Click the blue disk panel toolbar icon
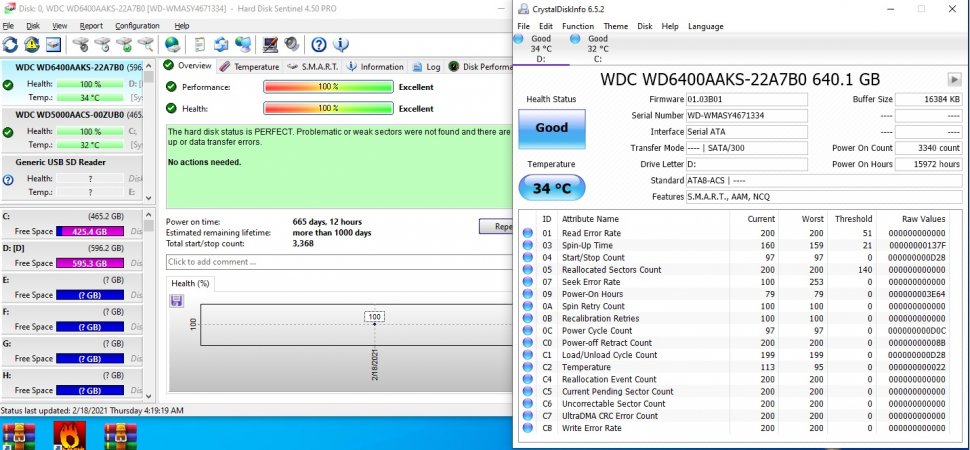Screen dimensions: 970x450 click(53, 45)
